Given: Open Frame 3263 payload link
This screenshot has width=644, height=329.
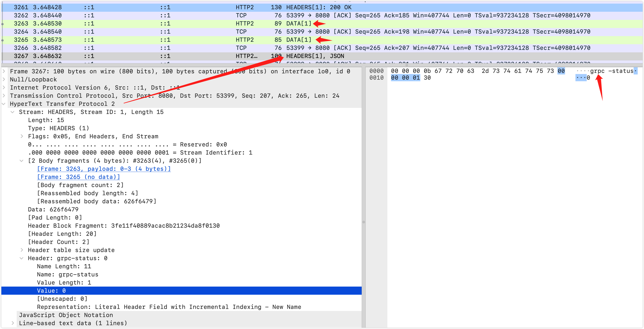Looking at the screenshot, I should pyautogui.click(x=104, y=169).
